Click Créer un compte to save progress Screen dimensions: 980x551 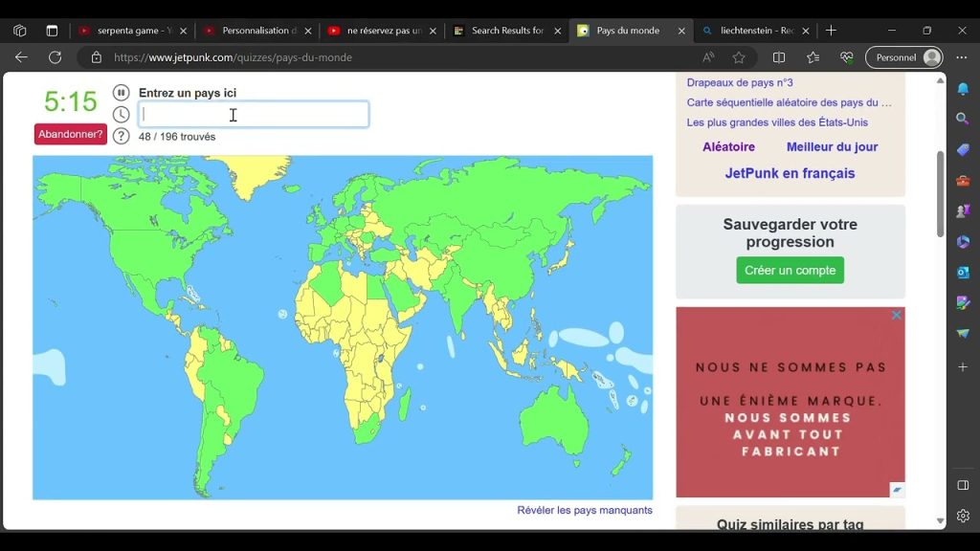pyautogui.click(x=790, y=270)
